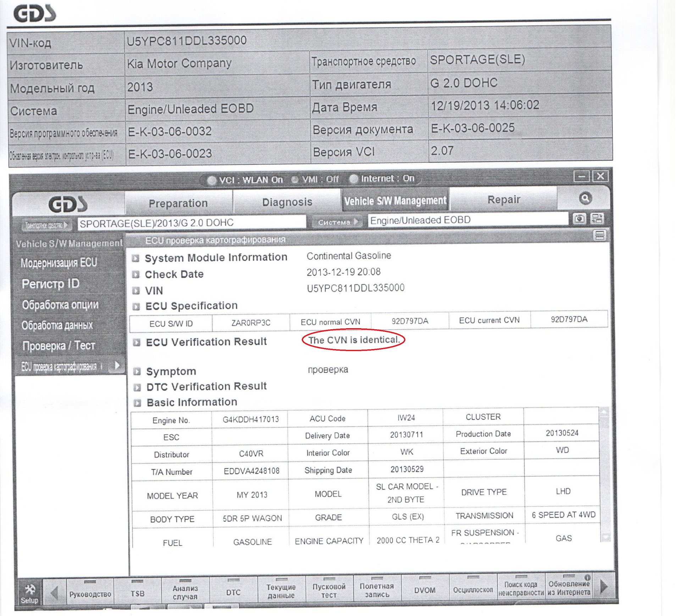Select Модернизация ECU in sidebar
This screenshot has height=616, width=681.
[x=59, y=263]
